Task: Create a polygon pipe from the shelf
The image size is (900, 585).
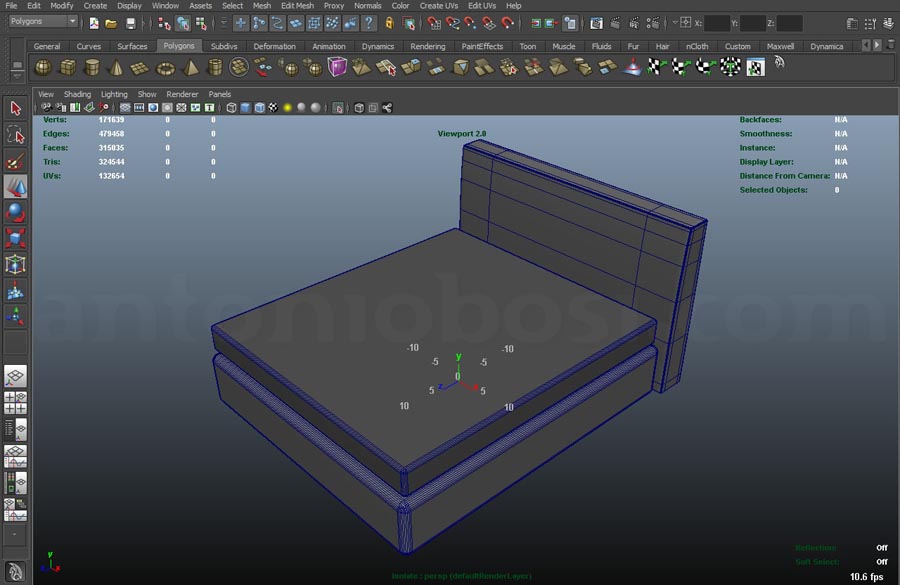Action: (x=215, y=68)
